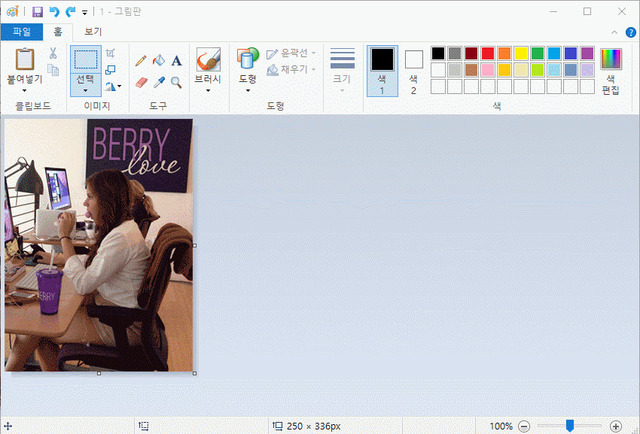Click the 색 편집 edit colors button

(x=610, y=69)
